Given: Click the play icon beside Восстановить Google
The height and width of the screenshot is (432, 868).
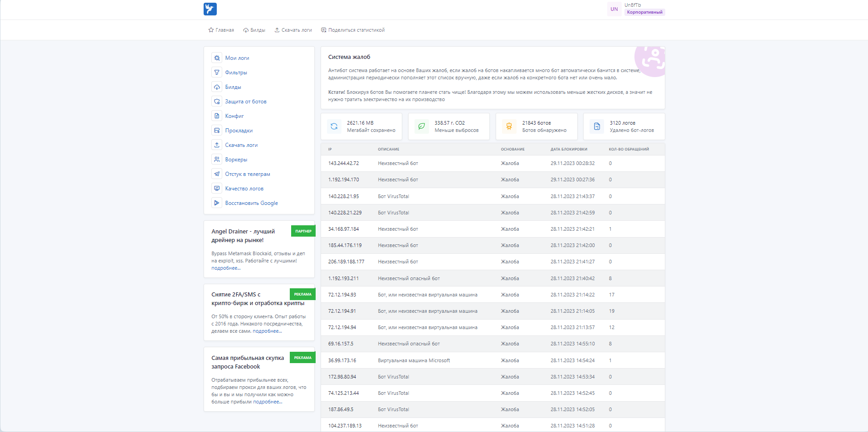Looking at the screenshot, I should pyautogui.click(x=217, y=203).
